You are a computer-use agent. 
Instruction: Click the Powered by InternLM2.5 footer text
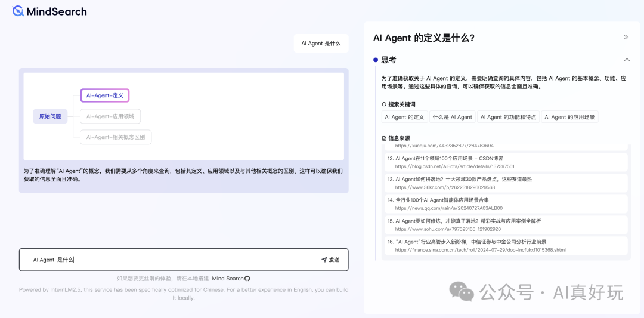(184, 294)
